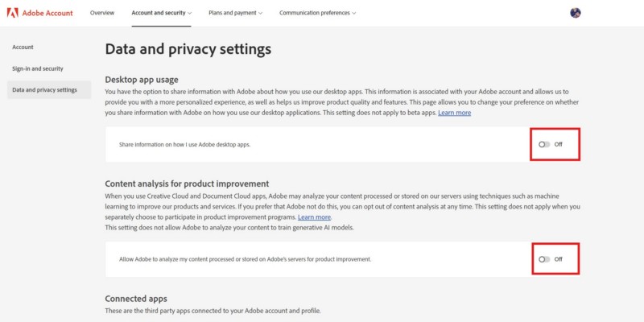Image resolution: width=644 pixels, height=322 pixels.
Task: Select Sign-in and security in sidebar
Action: point(38,68)
